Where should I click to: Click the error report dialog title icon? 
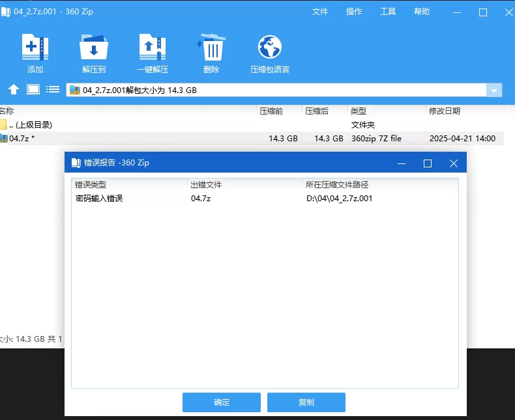76,163
